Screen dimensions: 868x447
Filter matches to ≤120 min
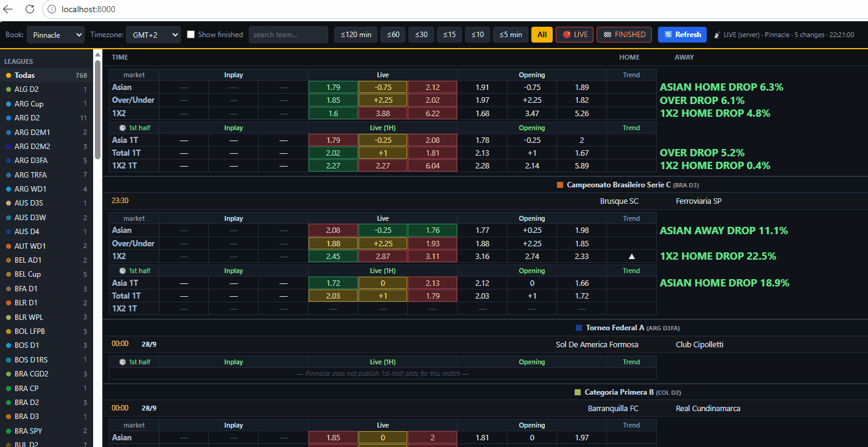click(x=356, y=35)
